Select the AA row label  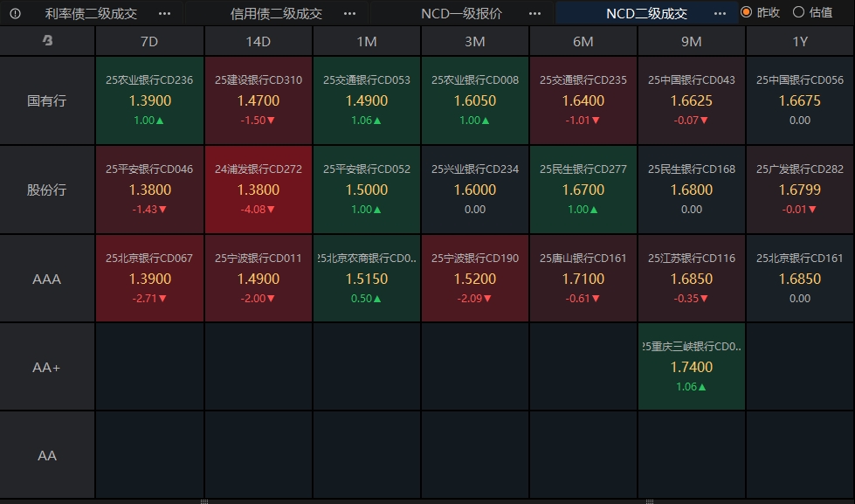tap(47, 455)
